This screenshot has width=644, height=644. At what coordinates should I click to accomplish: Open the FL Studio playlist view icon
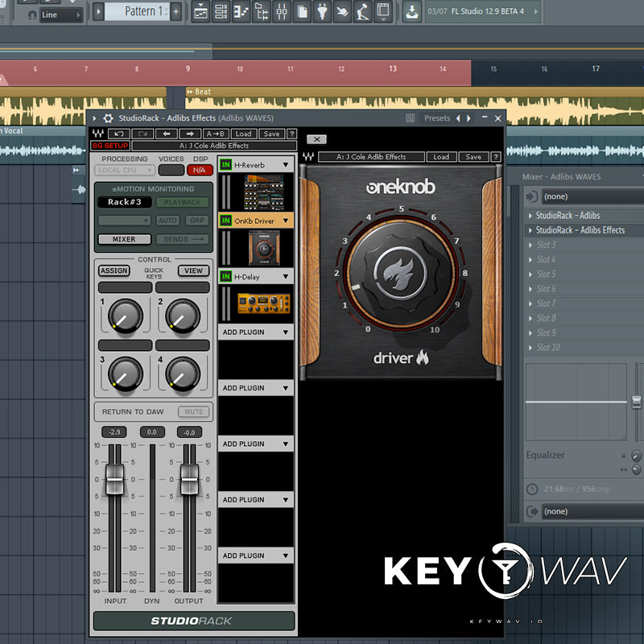tap(200, 11)
